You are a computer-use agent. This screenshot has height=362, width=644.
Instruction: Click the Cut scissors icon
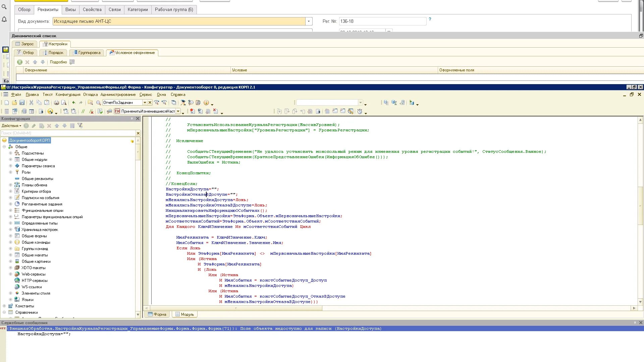(x=31, y=103)
